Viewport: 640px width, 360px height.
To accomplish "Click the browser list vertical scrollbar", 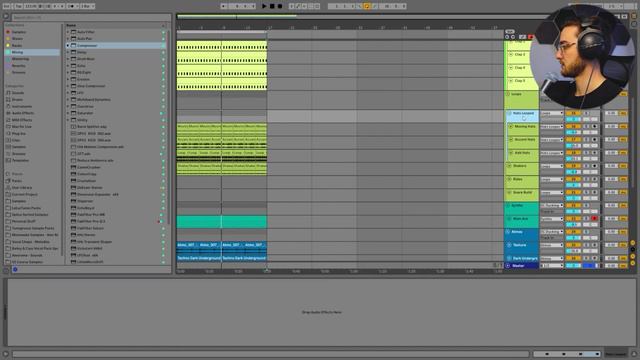I will coord(168,127).
